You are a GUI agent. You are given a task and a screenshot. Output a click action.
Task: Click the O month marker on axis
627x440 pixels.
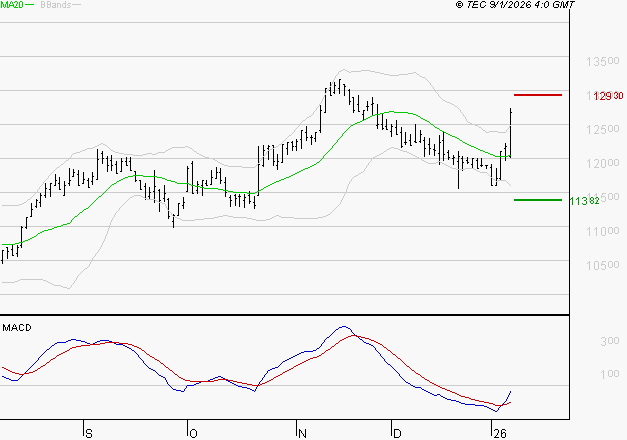[193, 434]
